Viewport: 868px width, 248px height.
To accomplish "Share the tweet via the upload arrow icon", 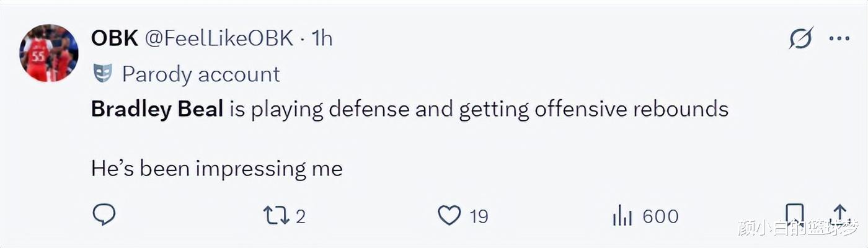I will click(x=841, y=215).
